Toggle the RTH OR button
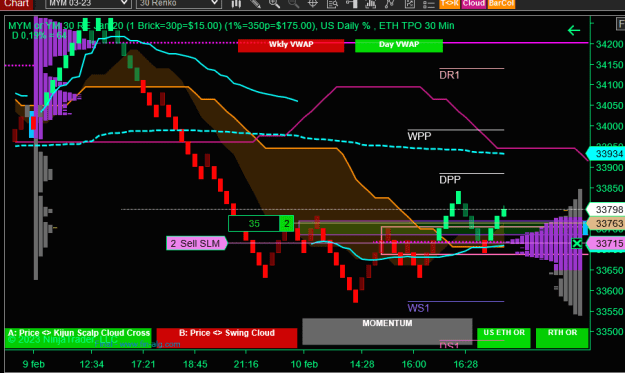This screenshot has width=625, height=373. pos(562,338)
